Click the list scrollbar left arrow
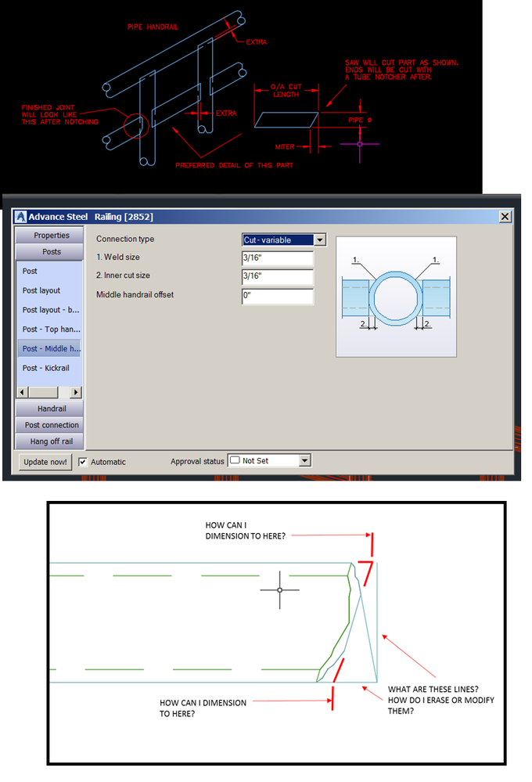 tap(23, 392)
